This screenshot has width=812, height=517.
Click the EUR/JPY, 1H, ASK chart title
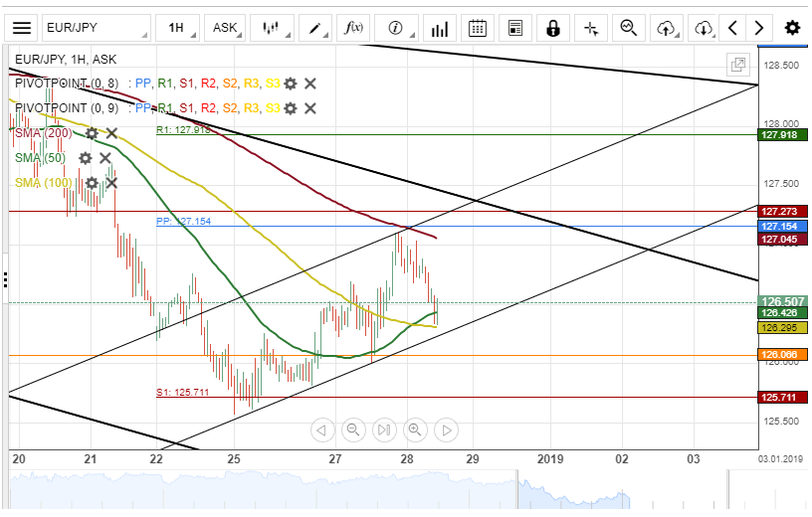click(x=66, y=60)
